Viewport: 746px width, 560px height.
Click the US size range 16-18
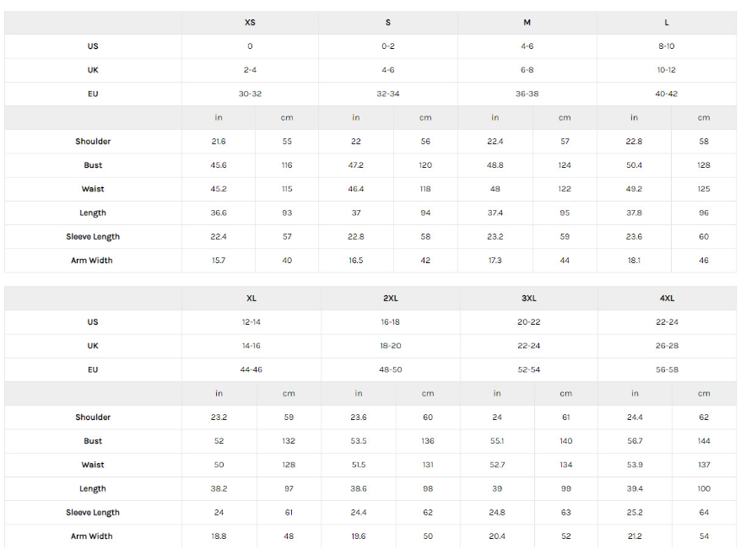(x=390, y=322)
